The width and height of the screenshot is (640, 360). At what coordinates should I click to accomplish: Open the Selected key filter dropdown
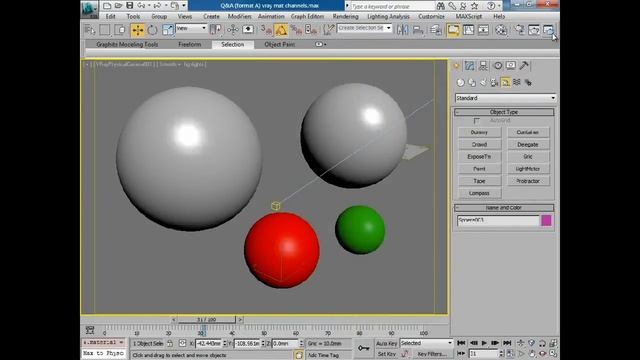click(426, 343)
